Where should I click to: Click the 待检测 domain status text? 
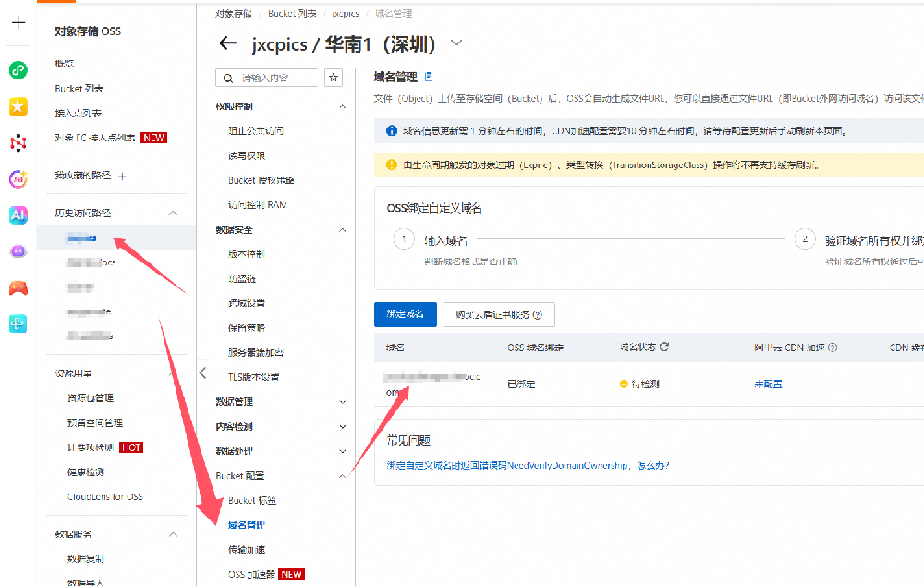click(x=645, y=384)
